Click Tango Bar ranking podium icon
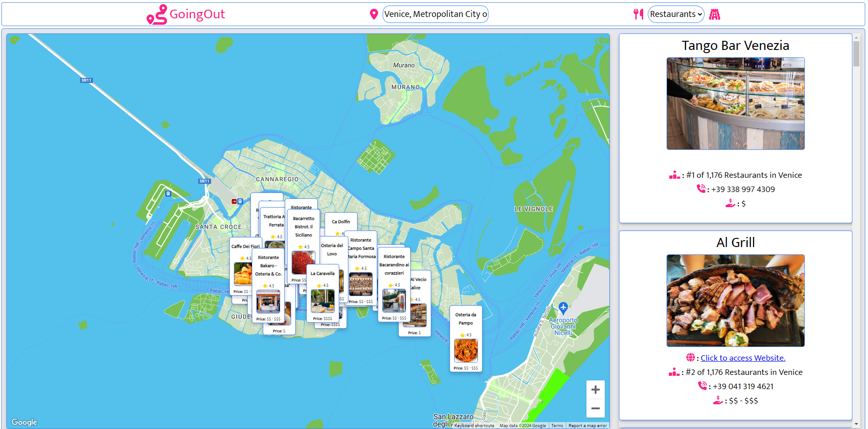The image size is (868, 429). 674,175
